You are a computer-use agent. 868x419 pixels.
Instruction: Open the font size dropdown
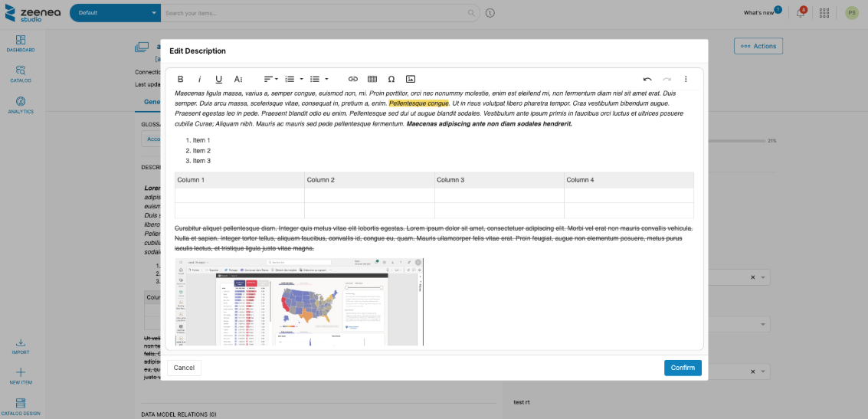[238, 79]
